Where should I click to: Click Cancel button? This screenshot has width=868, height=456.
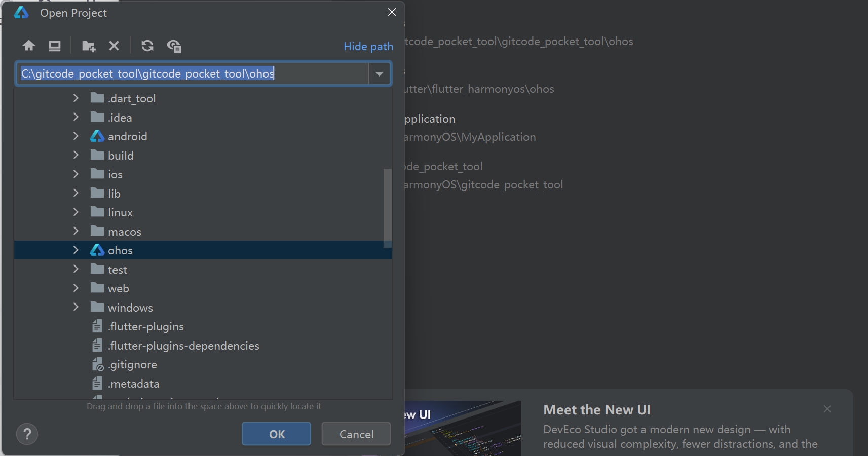[356, 434]
